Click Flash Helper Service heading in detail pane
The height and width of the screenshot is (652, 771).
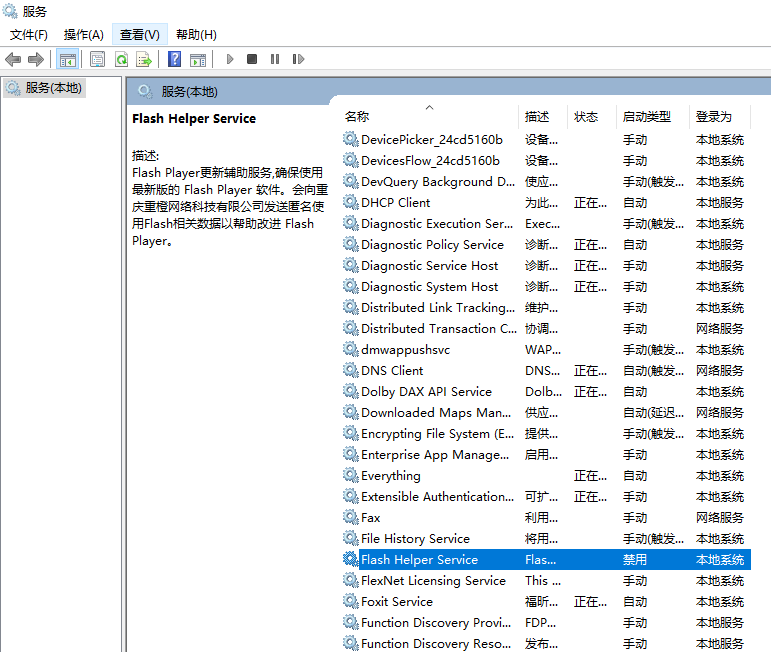click(x=194, y=119)
